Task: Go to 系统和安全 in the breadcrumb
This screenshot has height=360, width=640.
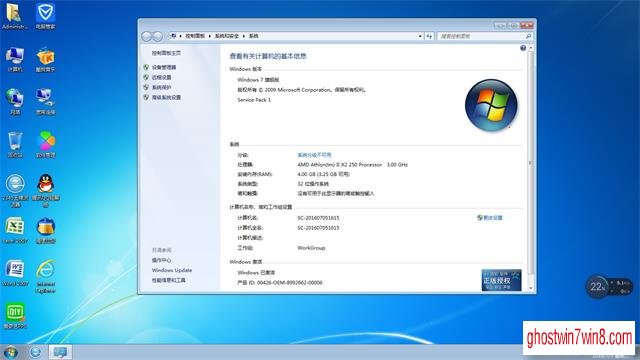Action: (227, 36)
